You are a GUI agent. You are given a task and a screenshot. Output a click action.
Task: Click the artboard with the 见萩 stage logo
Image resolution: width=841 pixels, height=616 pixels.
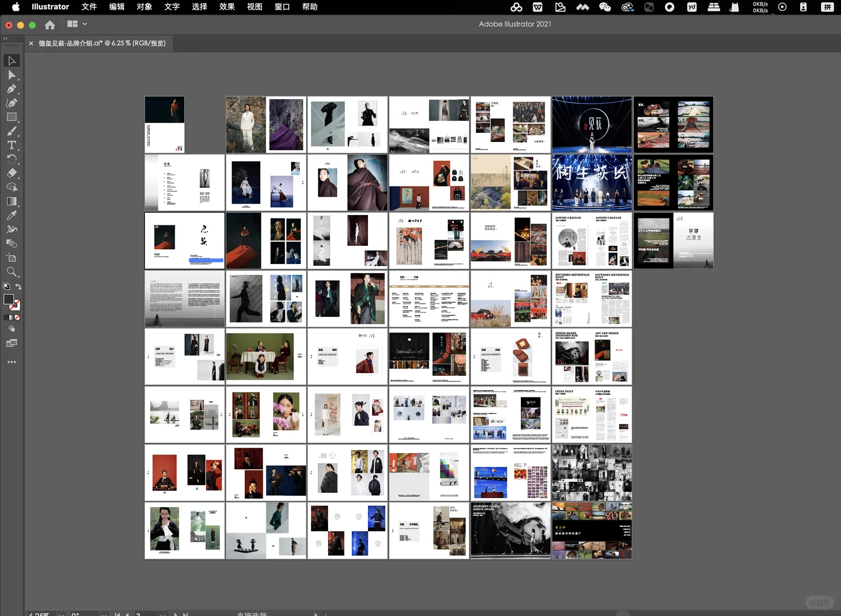(x=592, y=124)
